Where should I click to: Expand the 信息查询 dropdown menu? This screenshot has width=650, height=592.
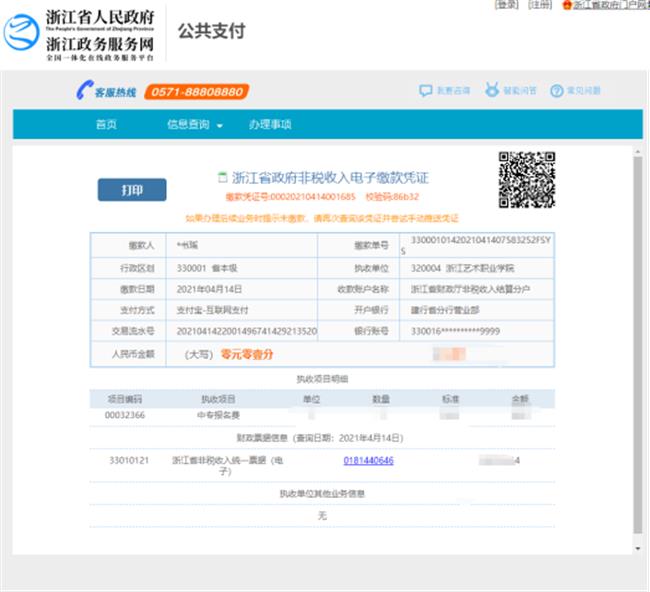click(x=189, y=125)
